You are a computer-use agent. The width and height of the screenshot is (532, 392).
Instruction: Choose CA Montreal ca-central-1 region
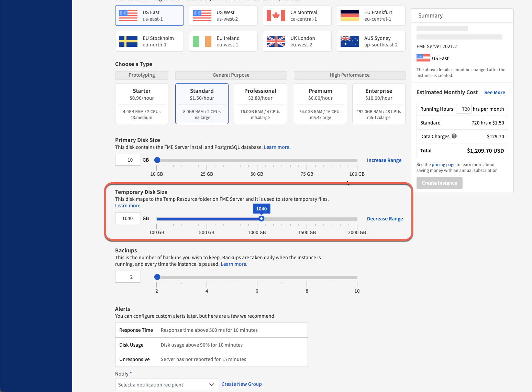pos(297,15)
